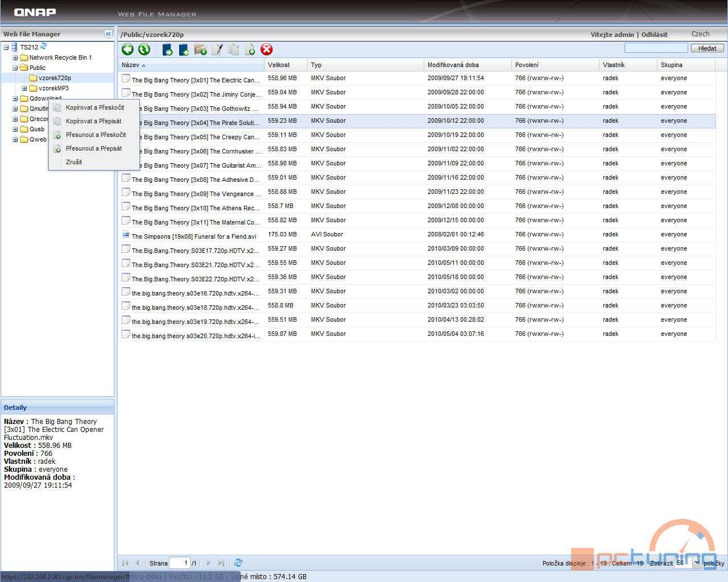Click the upload file toolbar icon
Screen dimensions: 728x582
tap(167, 49)
